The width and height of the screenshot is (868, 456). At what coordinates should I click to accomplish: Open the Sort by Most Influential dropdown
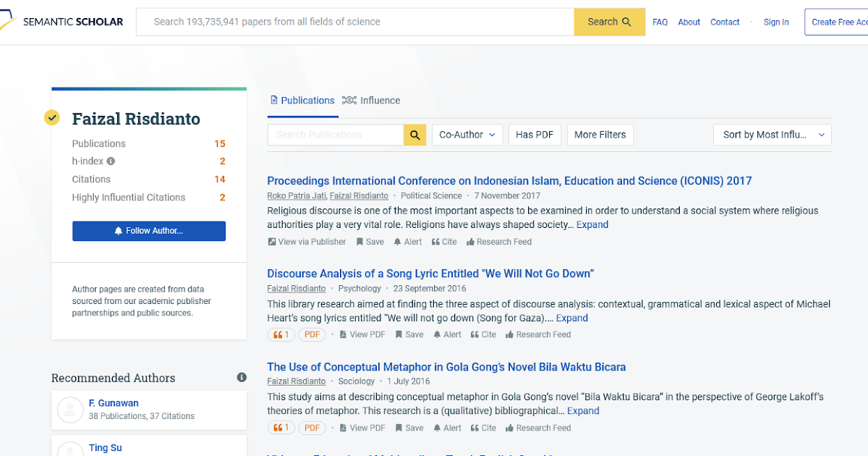pos(772,134)
